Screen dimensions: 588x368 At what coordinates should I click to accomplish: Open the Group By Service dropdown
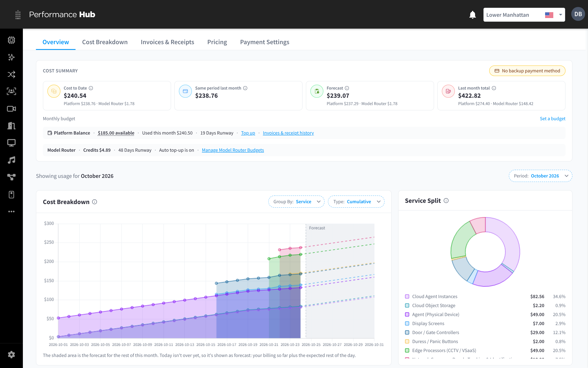point(296,202)
